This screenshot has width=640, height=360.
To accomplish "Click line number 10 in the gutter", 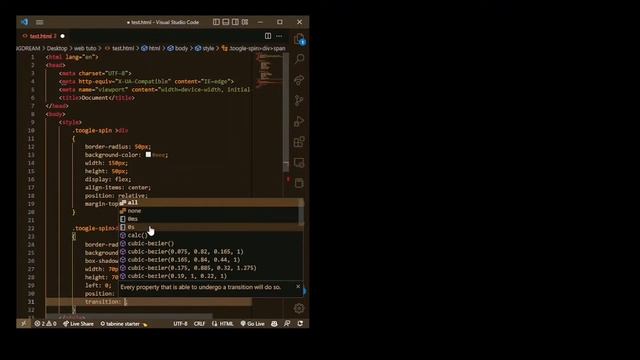I will (x=31, y=130).
